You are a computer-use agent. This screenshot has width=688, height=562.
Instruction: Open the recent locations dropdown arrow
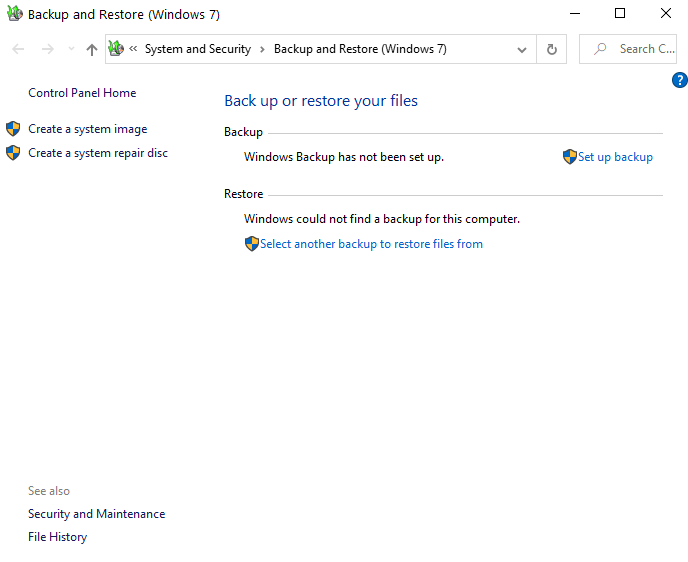pos(71,49)
